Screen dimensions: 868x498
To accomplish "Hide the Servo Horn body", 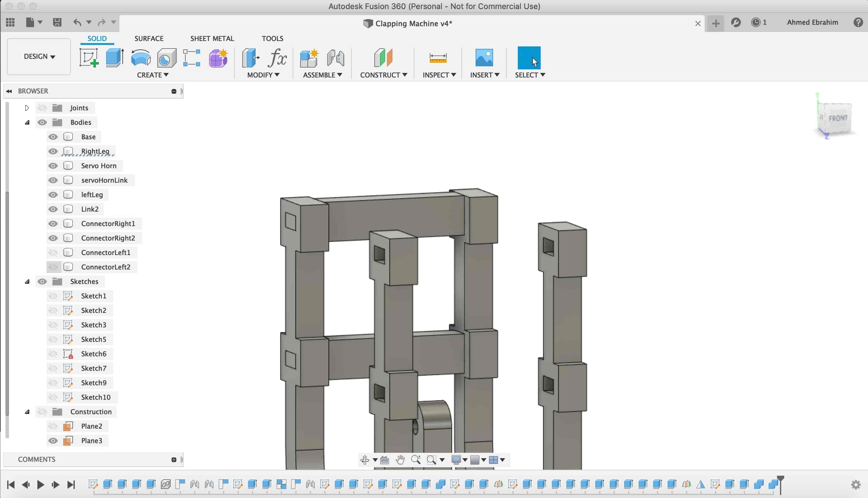I will tap(53, 166).
